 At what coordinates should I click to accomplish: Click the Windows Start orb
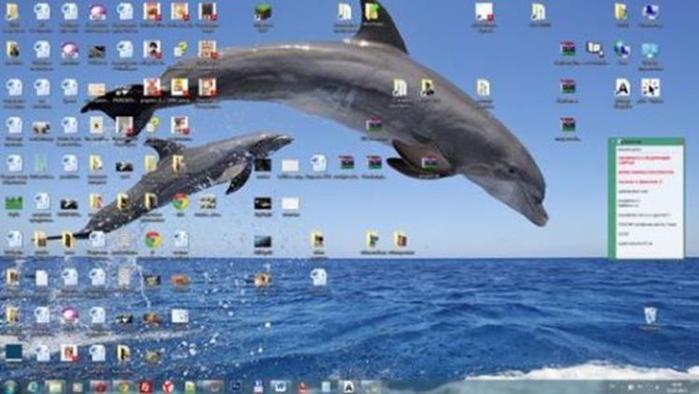coord(10,387)
